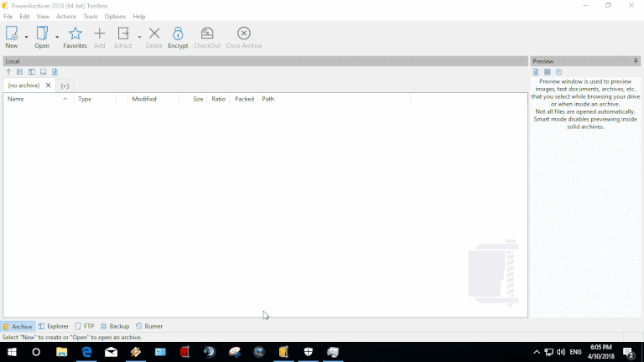Add a new tab with (+) button

point(65,85)
